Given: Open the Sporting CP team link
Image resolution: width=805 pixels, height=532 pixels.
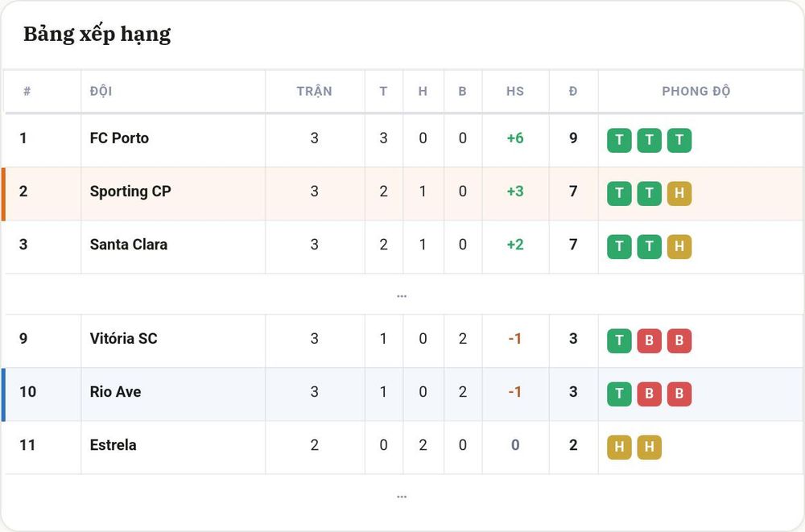Looking at the screenshot, I should 130,192.
